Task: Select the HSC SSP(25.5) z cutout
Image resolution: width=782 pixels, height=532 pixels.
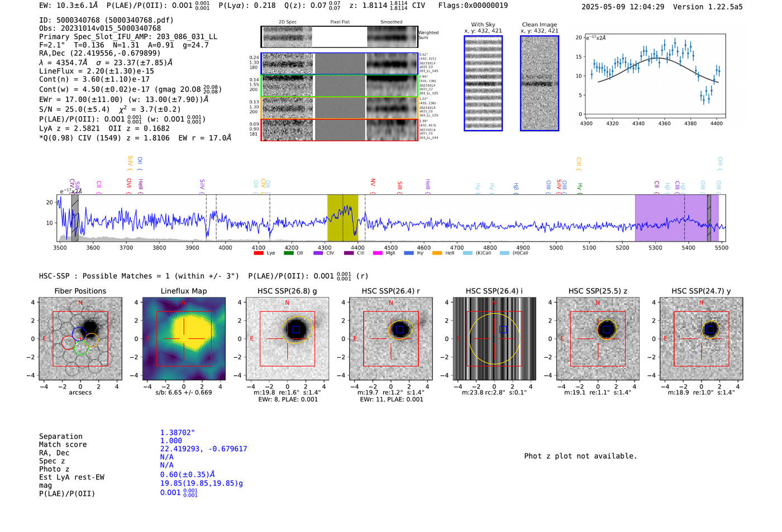Action: click(x=598, y=338)
